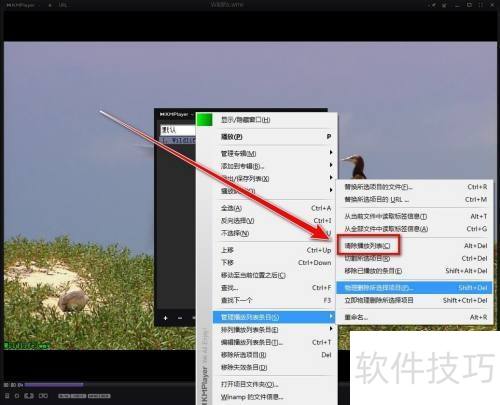Viewport: 500px width, 405px height.
Task: Click the green icon at context menu top
Action: pyautogui.click(x=205, y=119)
